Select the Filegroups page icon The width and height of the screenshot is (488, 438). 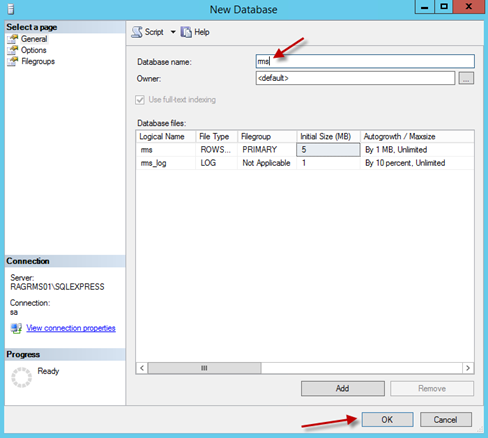tap(12, 62)
